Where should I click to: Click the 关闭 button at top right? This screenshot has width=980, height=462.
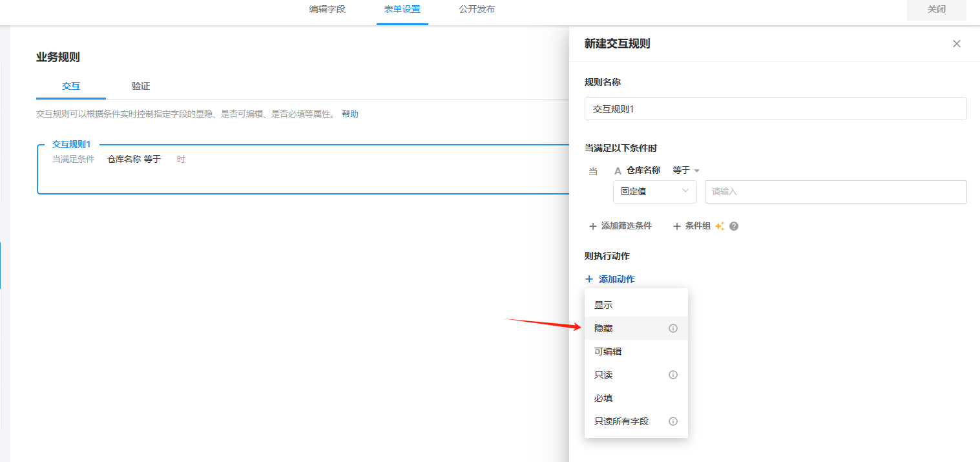tap(936, 10)
